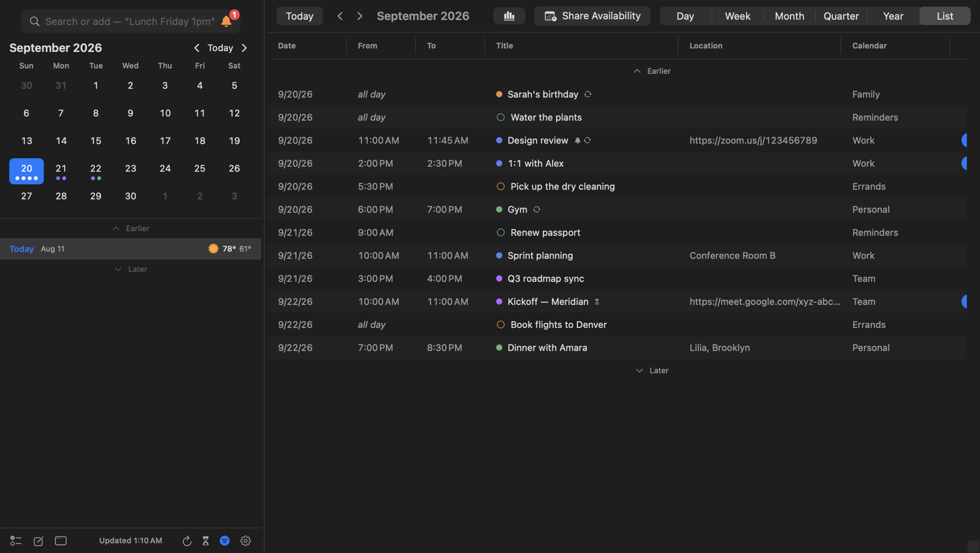The height and width of the screenshot is (553, 980).
Task: Open the availability chart icon
Action: click(509, 16)
